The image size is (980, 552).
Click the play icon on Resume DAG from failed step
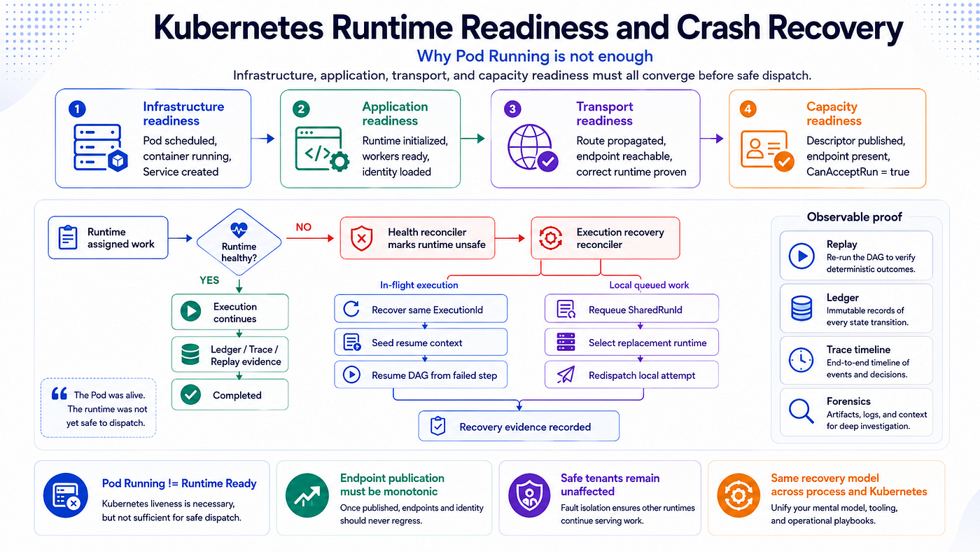[x=352, y=375]
